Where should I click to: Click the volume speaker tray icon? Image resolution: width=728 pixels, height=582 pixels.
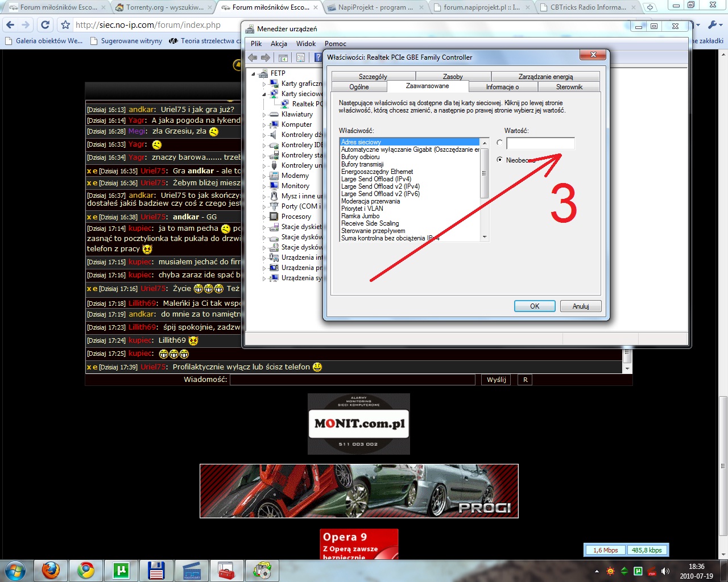(x=665, y=571)
